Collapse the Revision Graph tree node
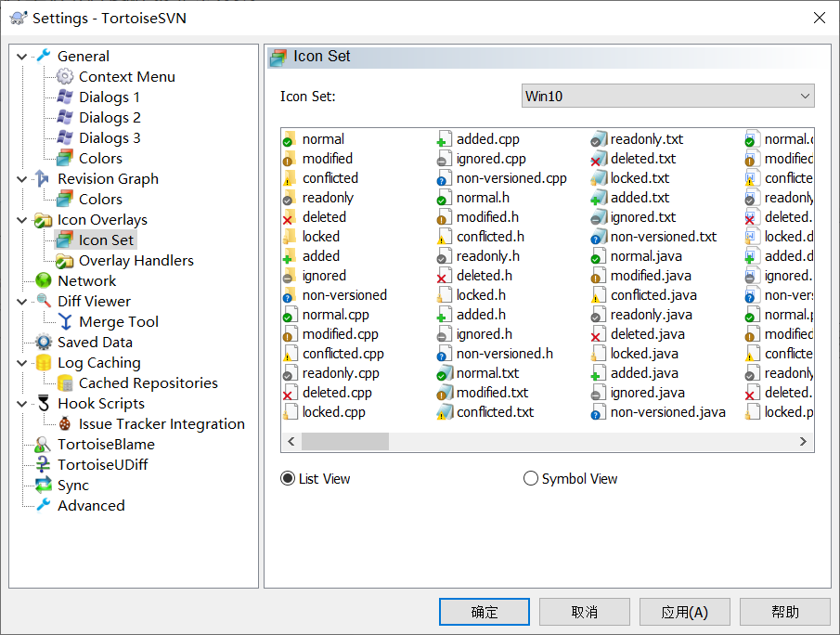 pos(22,179)
